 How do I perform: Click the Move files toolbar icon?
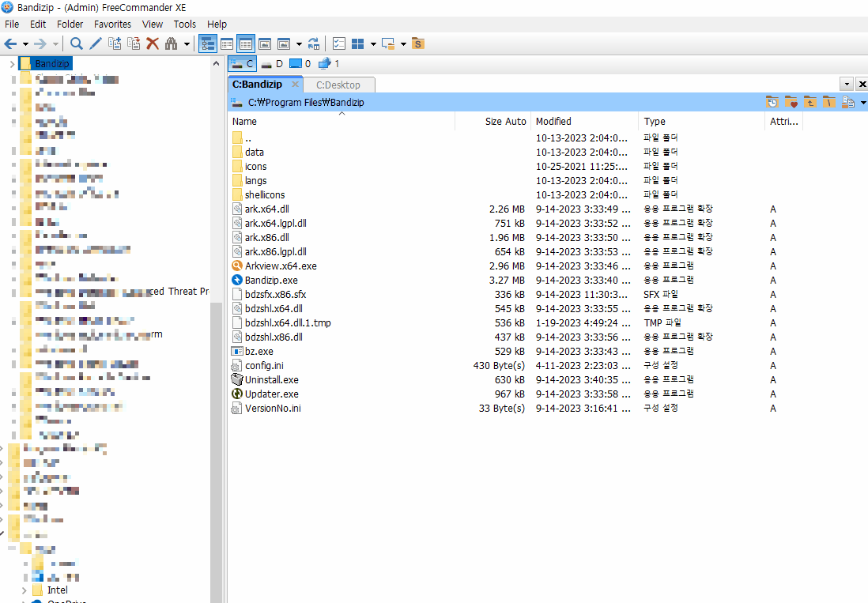(x=134, y=43)
